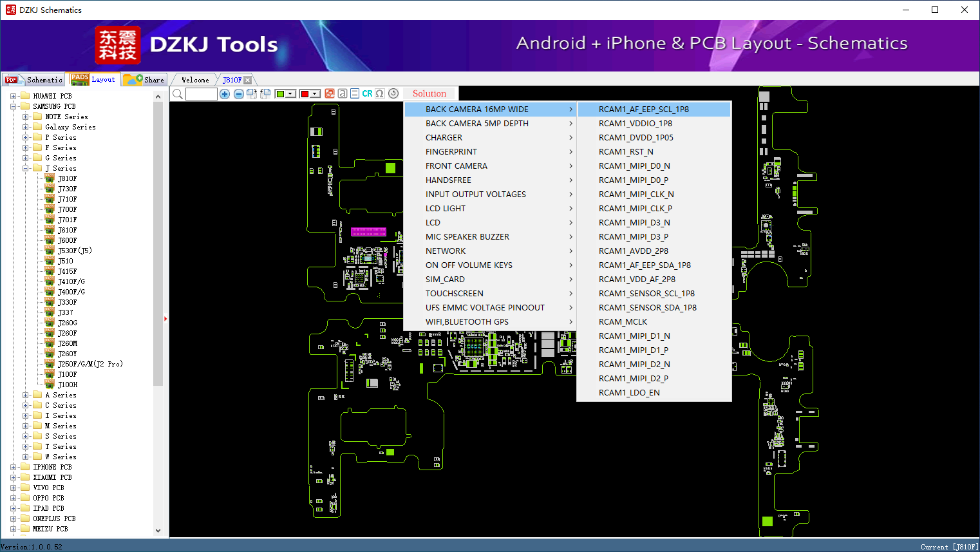Expand the Galaxy Series folder
Viewport: 980px width, 552px height.
(x=26, y=127)
